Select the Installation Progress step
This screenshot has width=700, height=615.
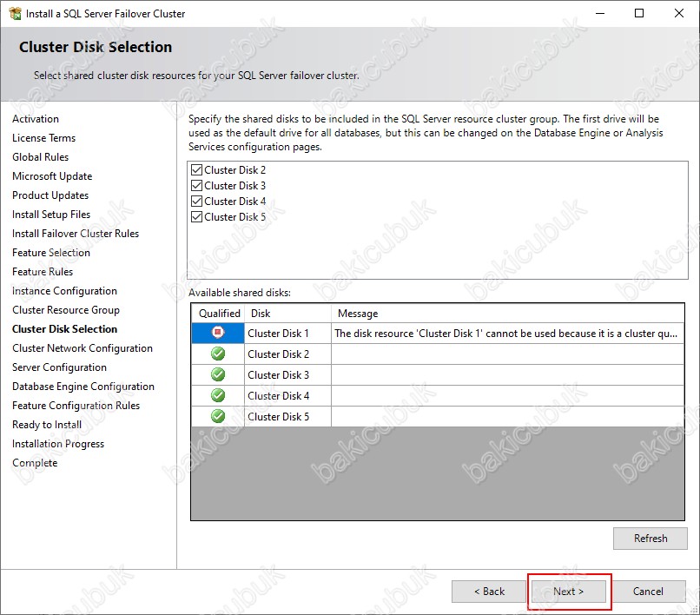click(58, 444)
